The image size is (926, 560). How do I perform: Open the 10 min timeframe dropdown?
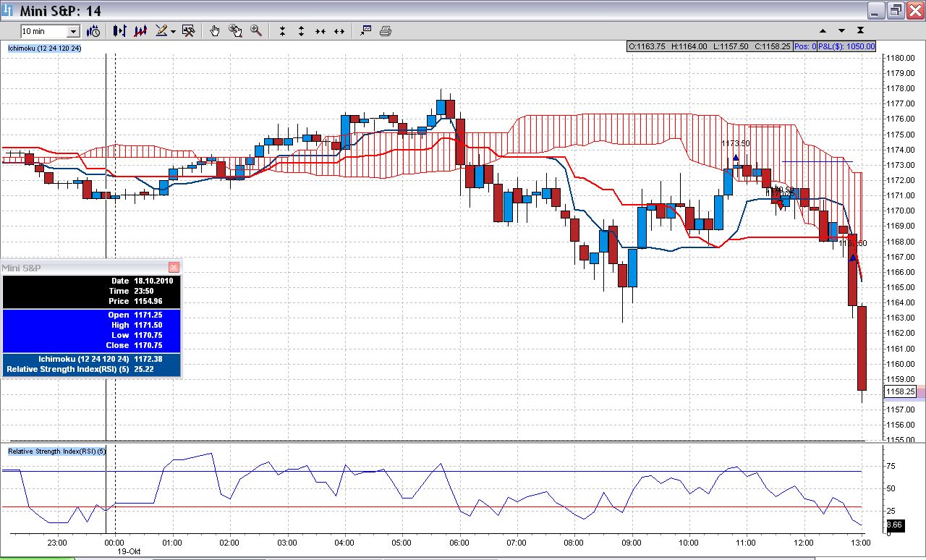click(73, 31)
